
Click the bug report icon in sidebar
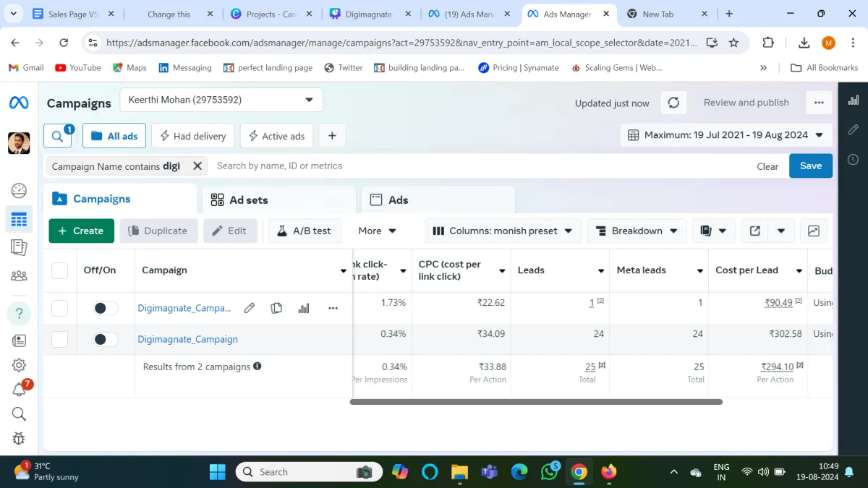tap(19, 438)
